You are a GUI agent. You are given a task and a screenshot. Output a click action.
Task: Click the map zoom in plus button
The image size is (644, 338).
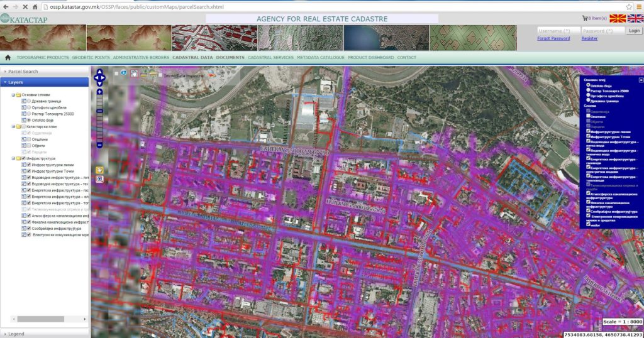(x=99, y=92)
